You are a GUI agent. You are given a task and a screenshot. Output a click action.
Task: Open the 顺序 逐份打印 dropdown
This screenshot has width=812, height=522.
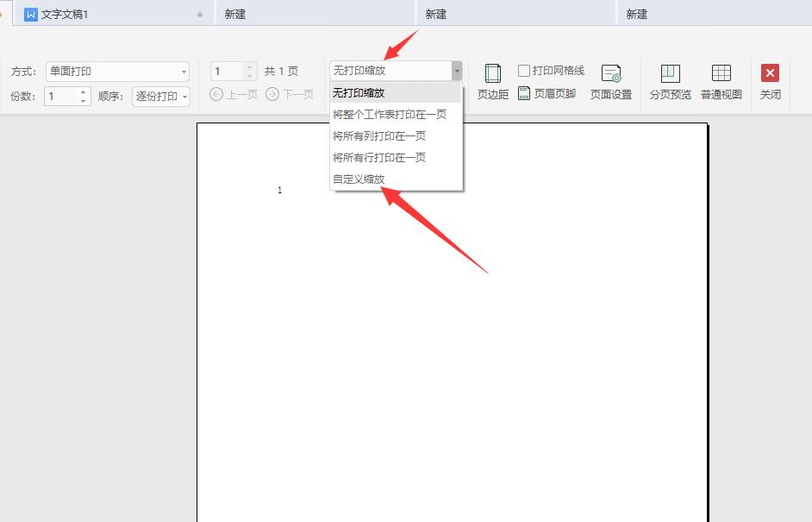(x=161, y=97)
